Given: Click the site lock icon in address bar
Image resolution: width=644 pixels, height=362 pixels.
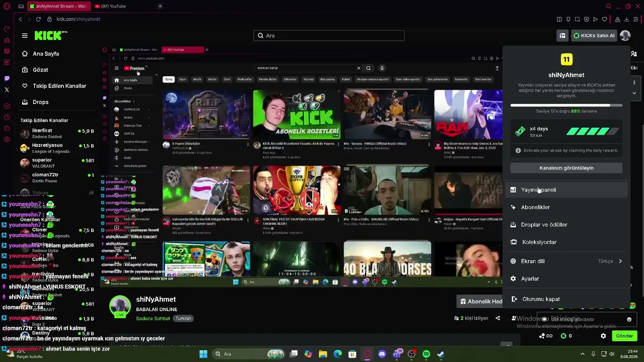Looking at the screenshot, I should click(49, 19).
